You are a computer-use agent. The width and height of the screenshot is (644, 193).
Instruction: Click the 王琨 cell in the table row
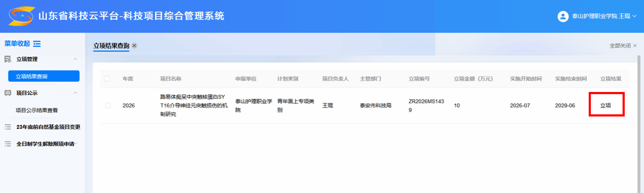pyautogui.click(x=328, y=105)
